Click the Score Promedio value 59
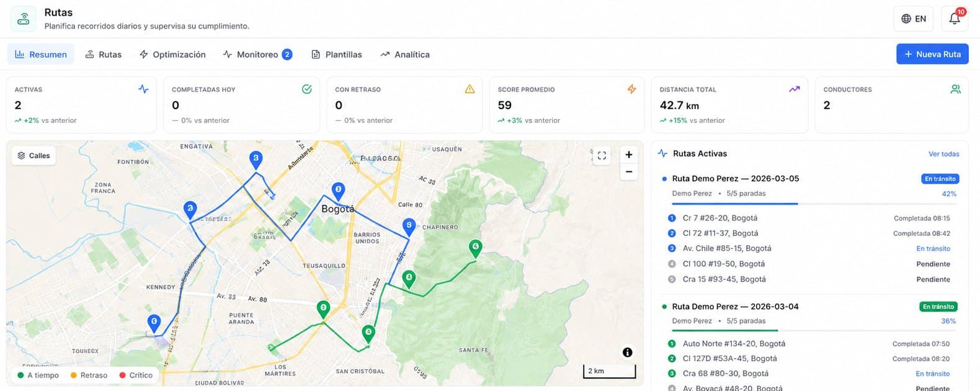 pyautogui.click(x=505, y=106)
